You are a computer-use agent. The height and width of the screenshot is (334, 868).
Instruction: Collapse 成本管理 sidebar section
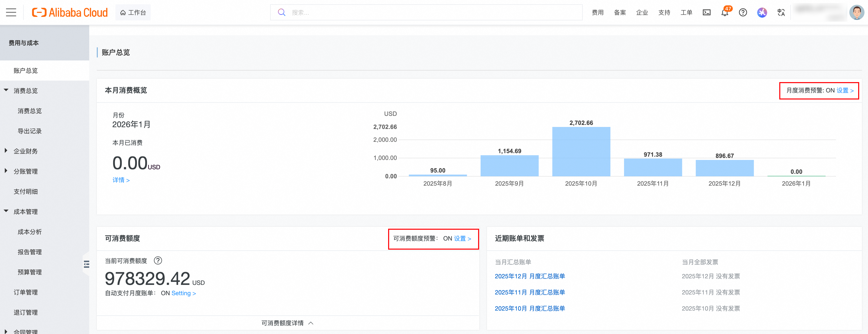(26, 212)
